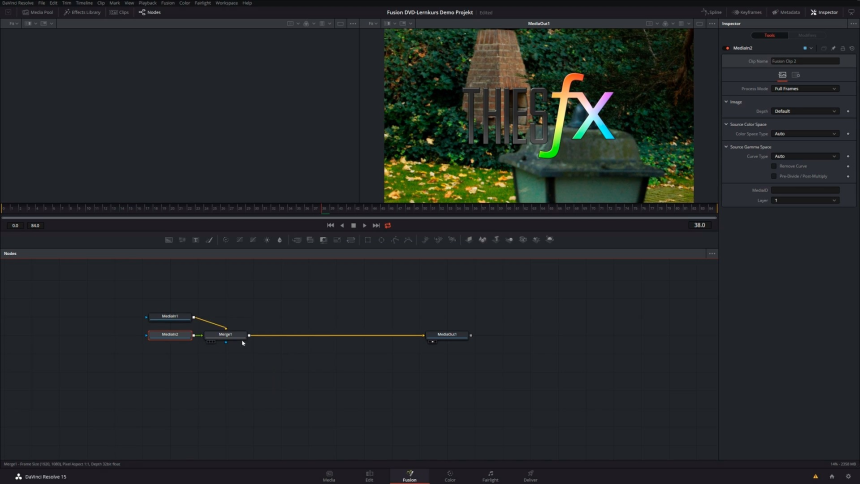Open the Playback menu
860x484 pixels.
tap(148, 3)
